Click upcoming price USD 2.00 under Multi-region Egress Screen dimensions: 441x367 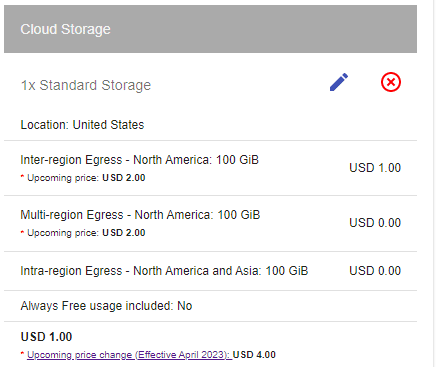click(124, 233)
